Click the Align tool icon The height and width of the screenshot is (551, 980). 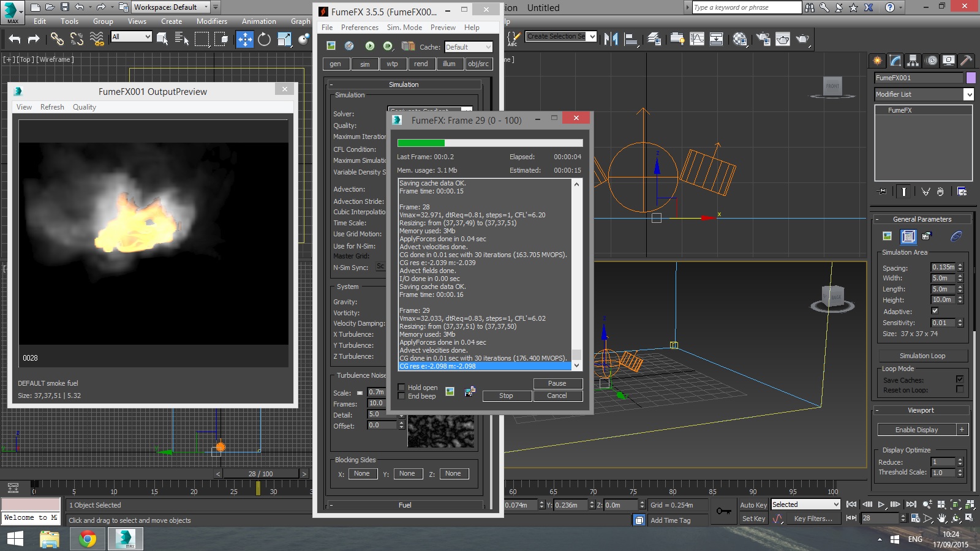(631, 39)
